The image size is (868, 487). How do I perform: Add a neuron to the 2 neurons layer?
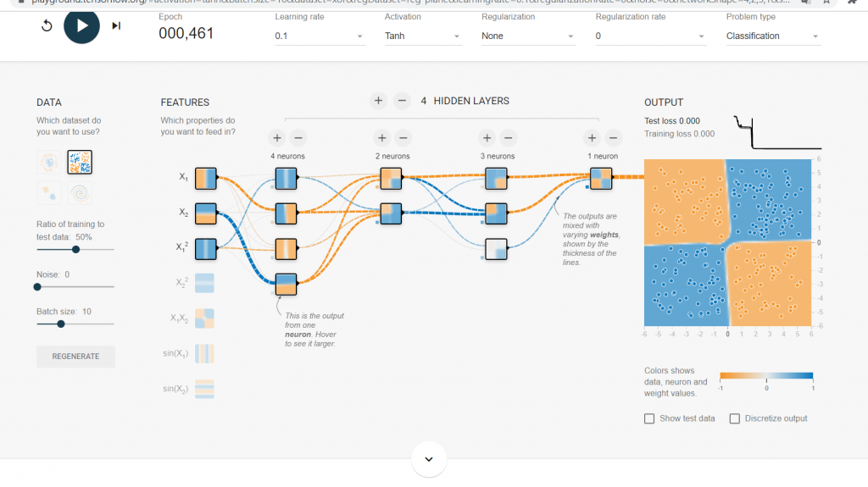pos(382,138)
